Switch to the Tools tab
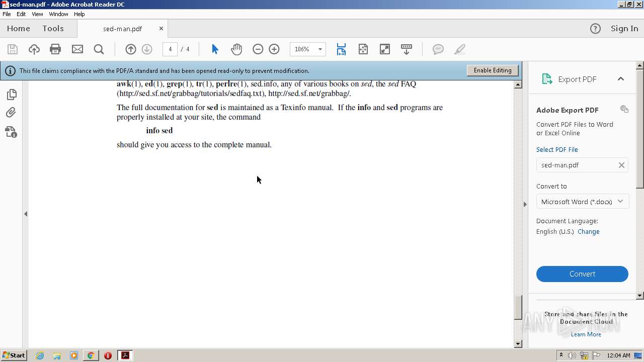This screenshot has width=644, height=362. pyautogui.click(x=53, y=29)
